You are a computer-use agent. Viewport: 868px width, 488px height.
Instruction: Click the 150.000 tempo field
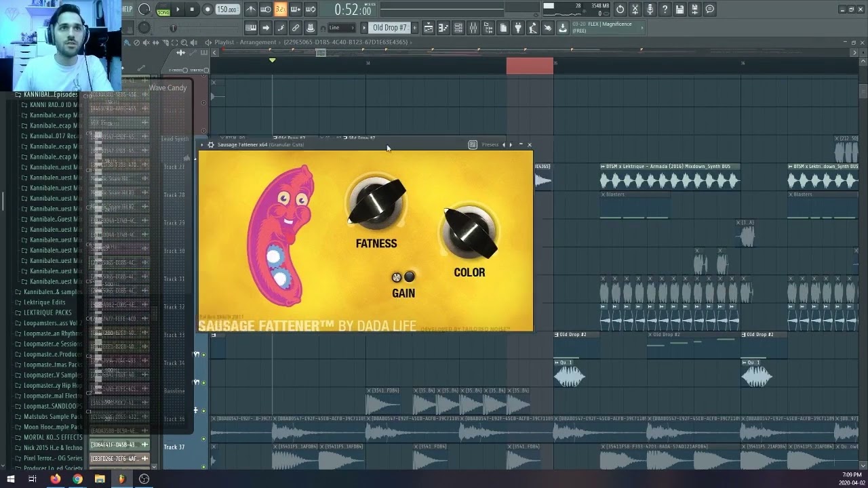coord(226,9)
